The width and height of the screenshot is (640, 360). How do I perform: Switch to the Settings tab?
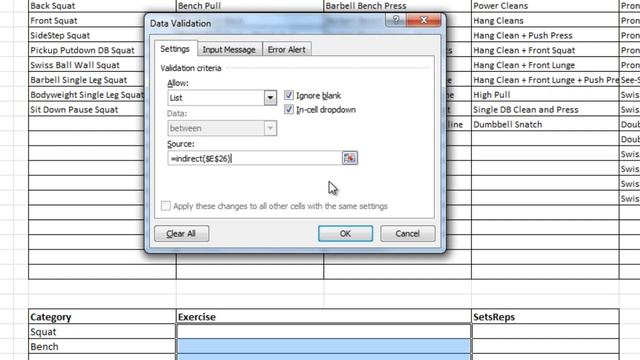coord(175,49)
